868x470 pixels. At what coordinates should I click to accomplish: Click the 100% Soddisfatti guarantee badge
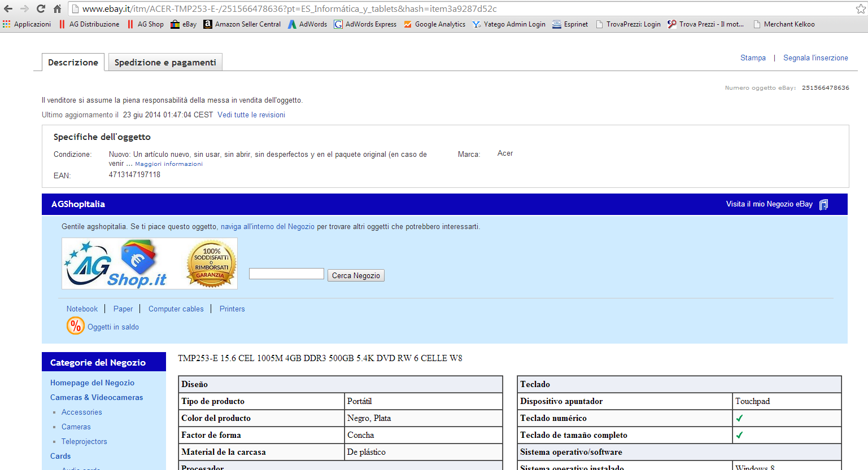point(211,263)
